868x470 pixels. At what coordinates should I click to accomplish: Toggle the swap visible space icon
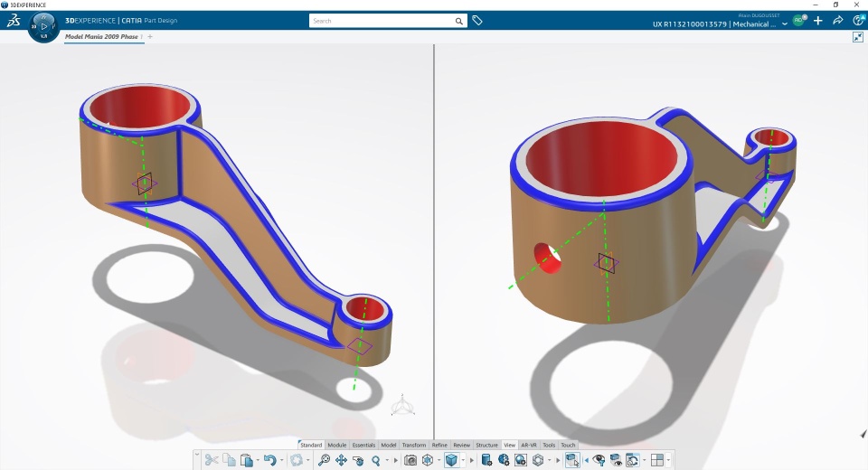(633, 460)
